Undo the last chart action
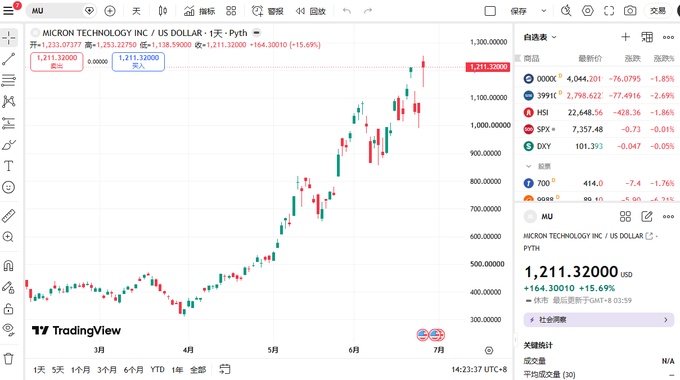Viewport: 680px width, 380px height. click(347, 11)
